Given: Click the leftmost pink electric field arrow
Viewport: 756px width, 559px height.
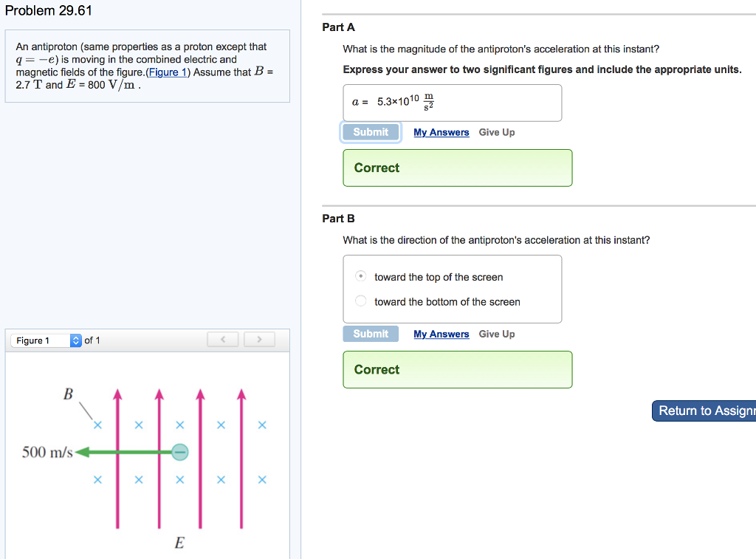Looking at the screenshot, I should tap(117, 458).
